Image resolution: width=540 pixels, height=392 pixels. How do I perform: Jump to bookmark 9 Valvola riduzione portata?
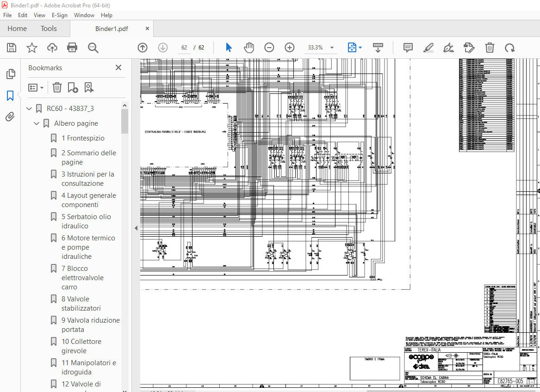coord(91,325)
